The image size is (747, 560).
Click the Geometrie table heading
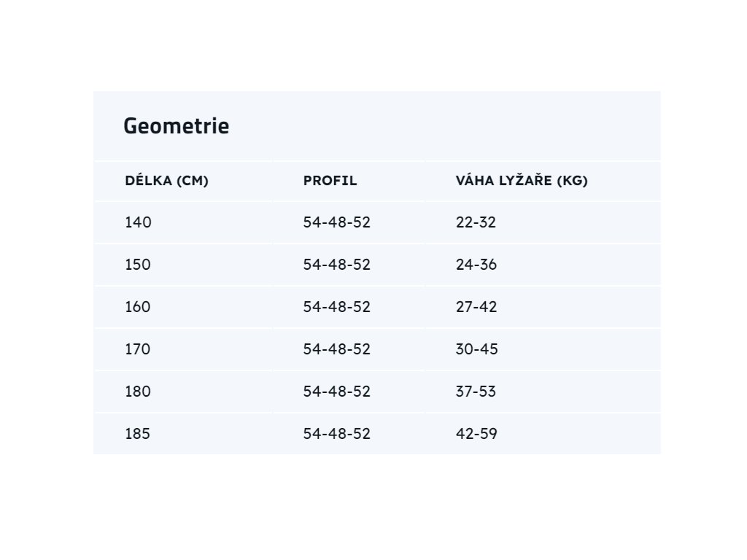pyautogui.click(x=176, y=126)
